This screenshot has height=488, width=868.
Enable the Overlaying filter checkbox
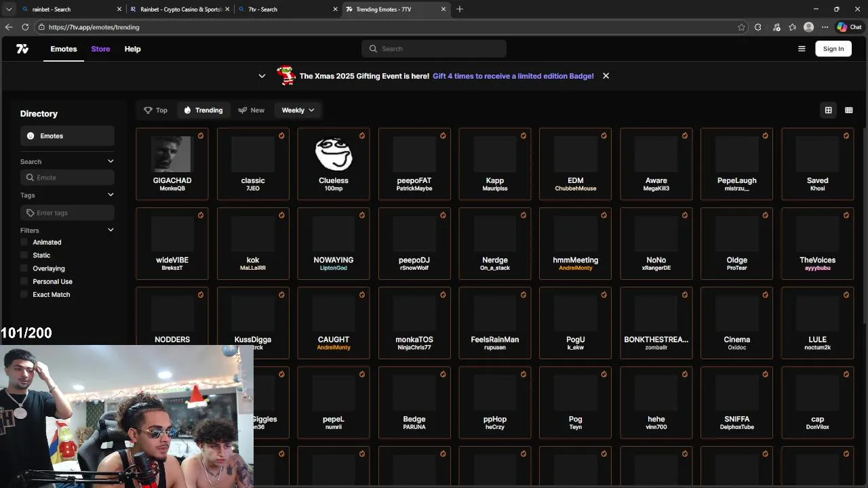tap(24, 268)
